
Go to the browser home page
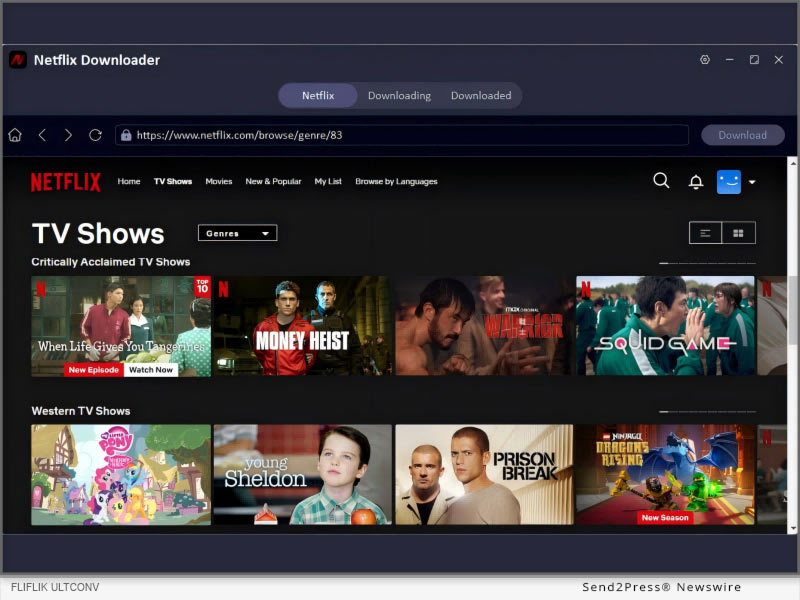tap(15, 134)
